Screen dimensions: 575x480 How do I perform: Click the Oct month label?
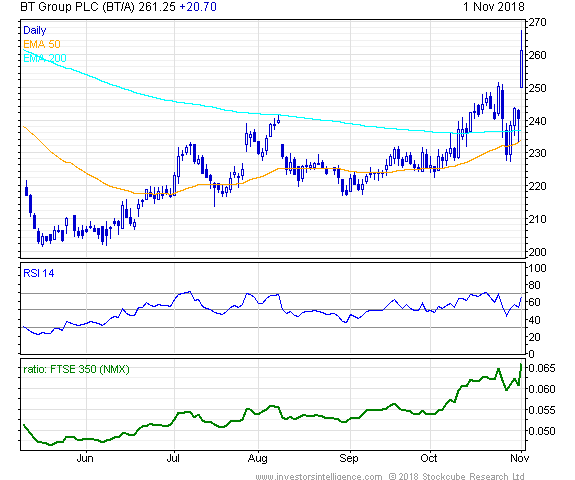(429, 458)
